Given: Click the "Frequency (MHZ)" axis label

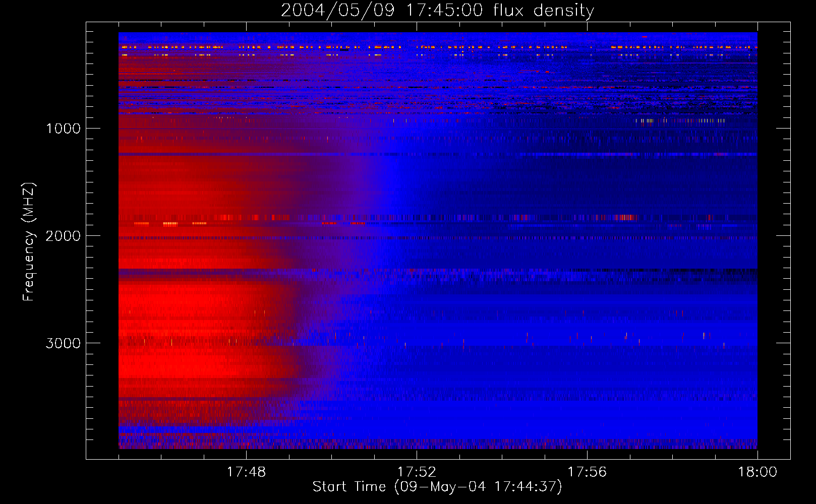Looking at the screenshot, I should pos(29,242).
